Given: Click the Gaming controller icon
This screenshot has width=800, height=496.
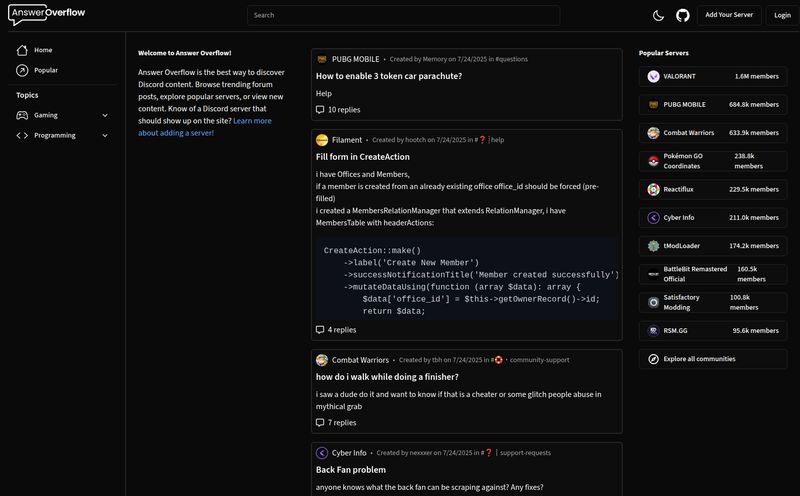Looking at the screenshot, I should pos(22,115).
